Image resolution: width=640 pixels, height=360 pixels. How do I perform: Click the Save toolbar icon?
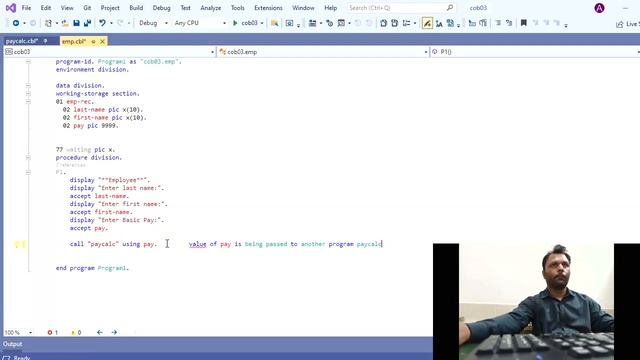tap(76, 23)
